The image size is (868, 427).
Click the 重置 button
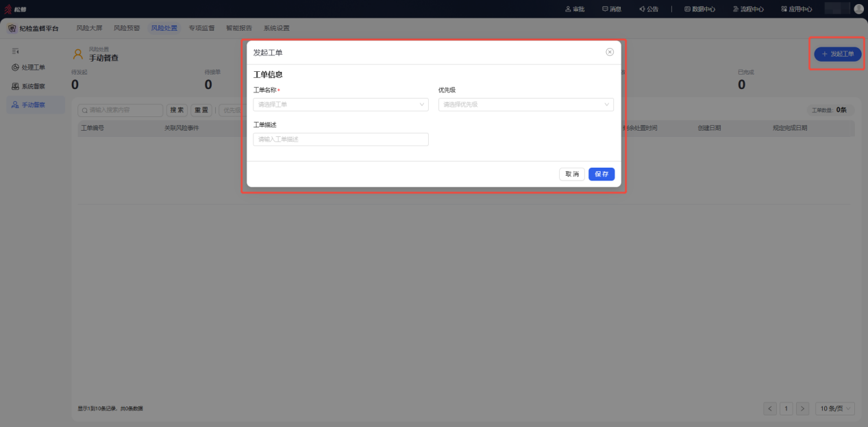tap(201, 110)
